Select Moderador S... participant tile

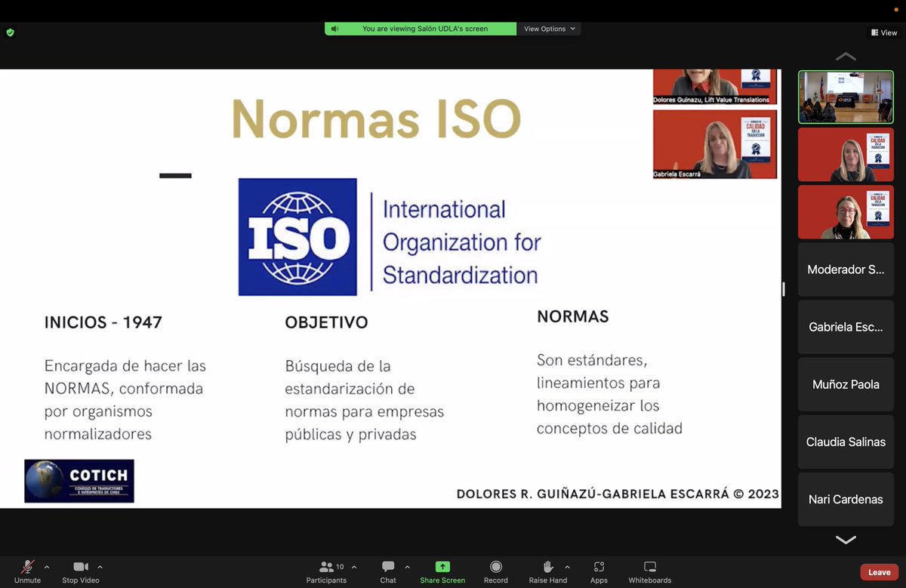tap(846, 269)
